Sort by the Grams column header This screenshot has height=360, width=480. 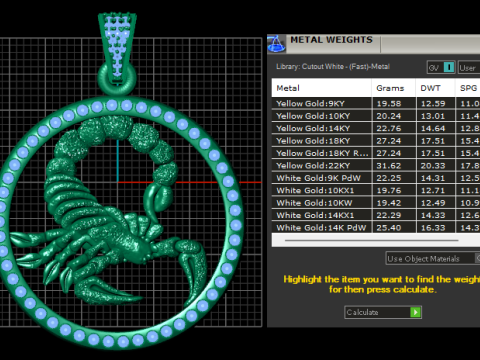click(394, 88)
